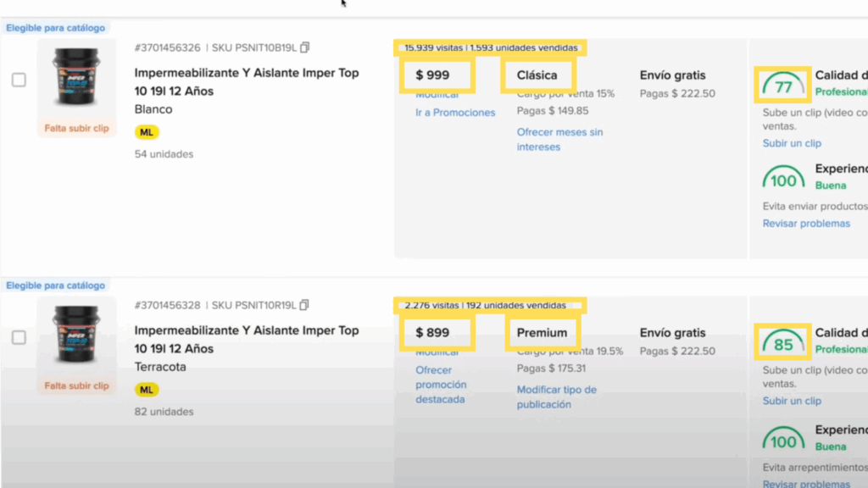Click the 'Falta subir clip' tag on Terracota
This screenshot has width=868, height=488.
pos(76,385)
